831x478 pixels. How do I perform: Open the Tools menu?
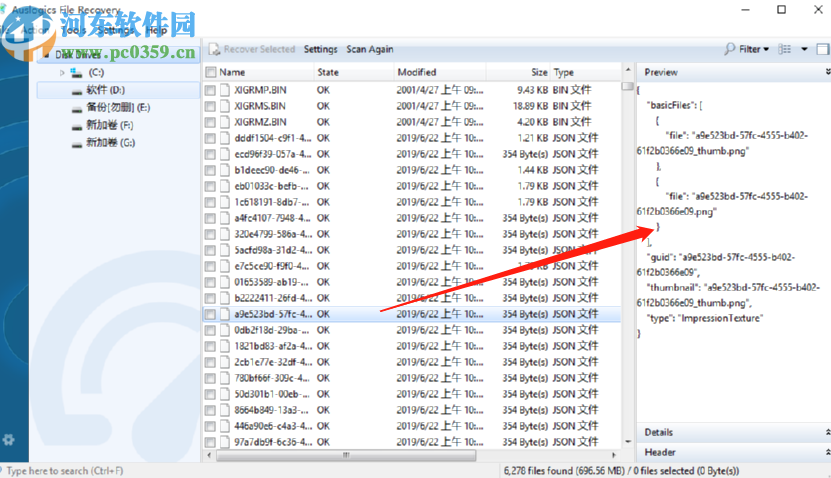coord(73,30)
